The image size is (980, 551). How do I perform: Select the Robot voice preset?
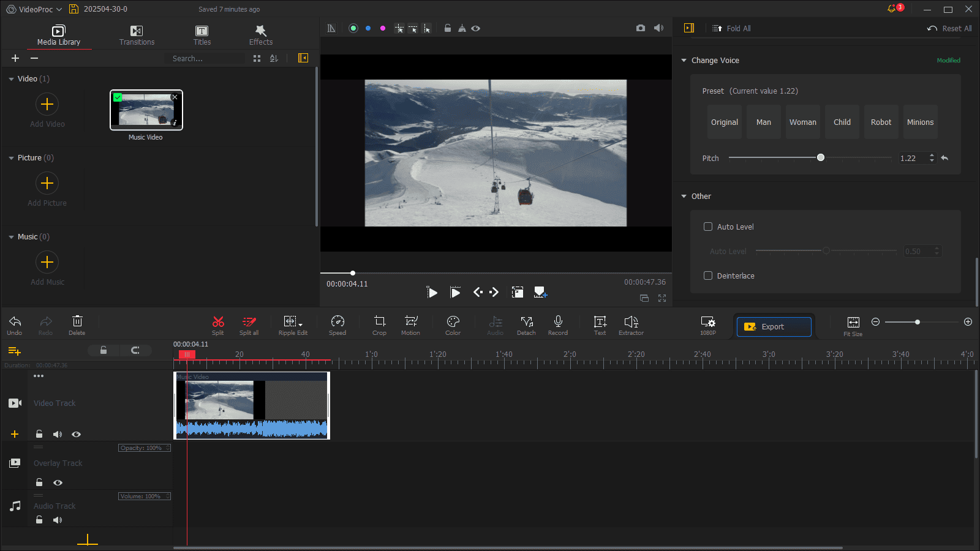click(x=881, y=122)
